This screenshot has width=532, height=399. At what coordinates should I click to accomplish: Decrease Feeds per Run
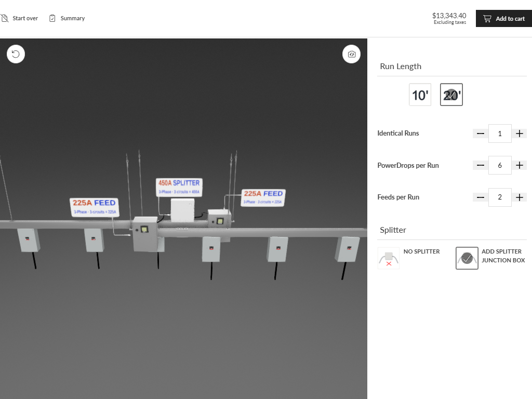tap(481, 197)
